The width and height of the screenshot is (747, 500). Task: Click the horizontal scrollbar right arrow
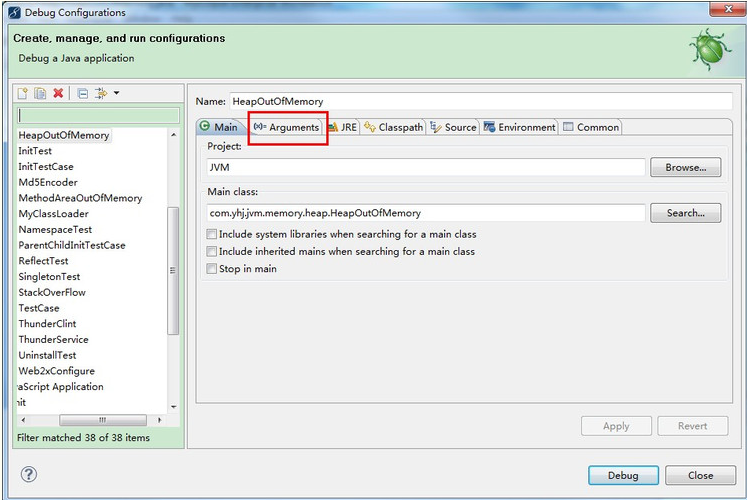pos(160,420)
